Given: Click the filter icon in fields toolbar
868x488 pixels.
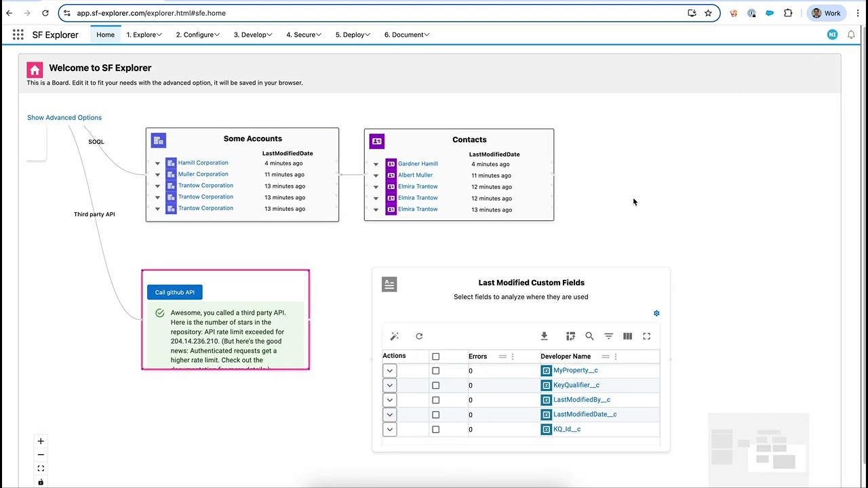Looking at the screenshot, I should [x=608, y=336].
